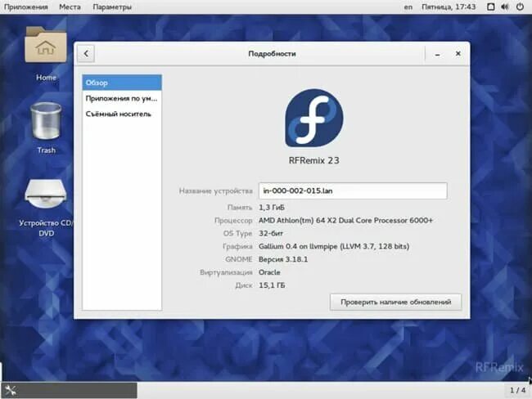Click the tools icon in the bottom taskbar
532x399 pixels.
pyautogui.click(x=11, y=391)
